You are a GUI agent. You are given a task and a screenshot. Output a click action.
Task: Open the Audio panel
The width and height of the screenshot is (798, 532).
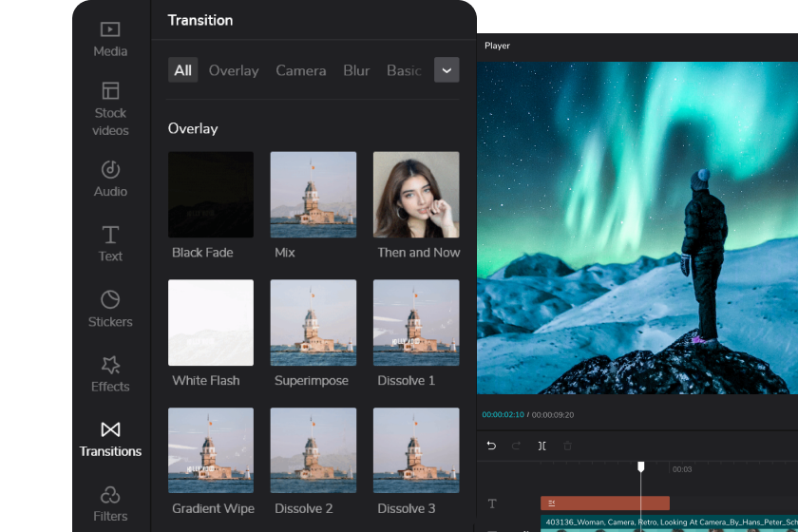coord(110,179)
